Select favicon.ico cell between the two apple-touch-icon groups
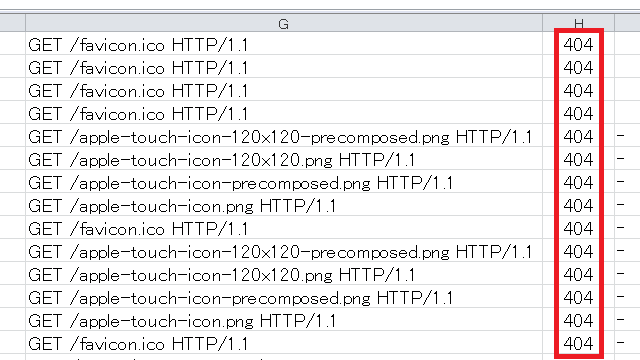 (284, 228)
